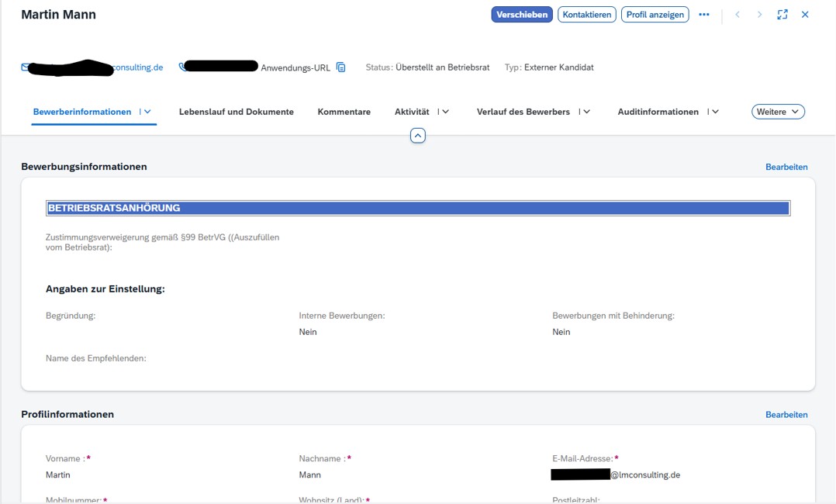Open the three-dot more actions menu
This screenshot has height=504, width=836.
[x=703, y=15]
